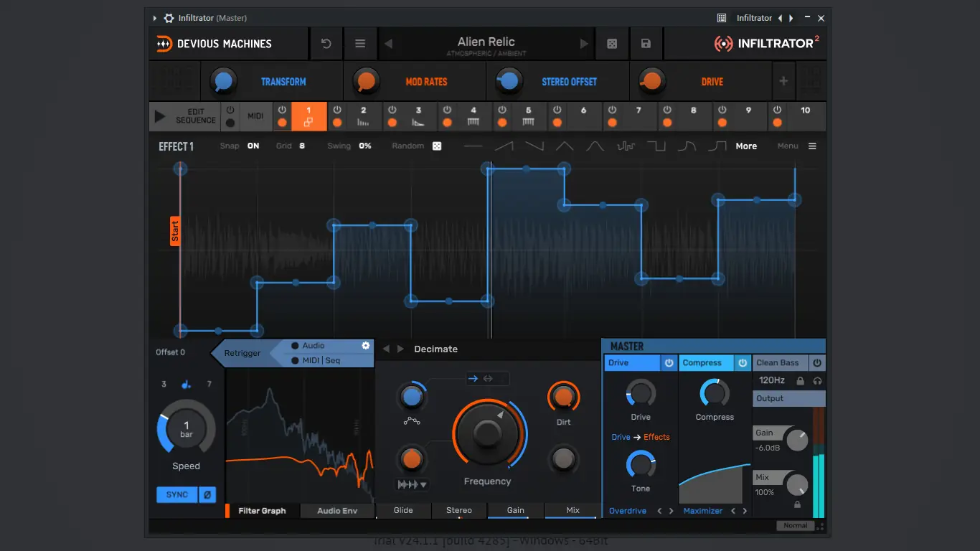The height and width of the screenshot is (551, 980).
Task: Click the Speed knob showing 1 bar
Action: pyautogui.click(x=187, y=429)
